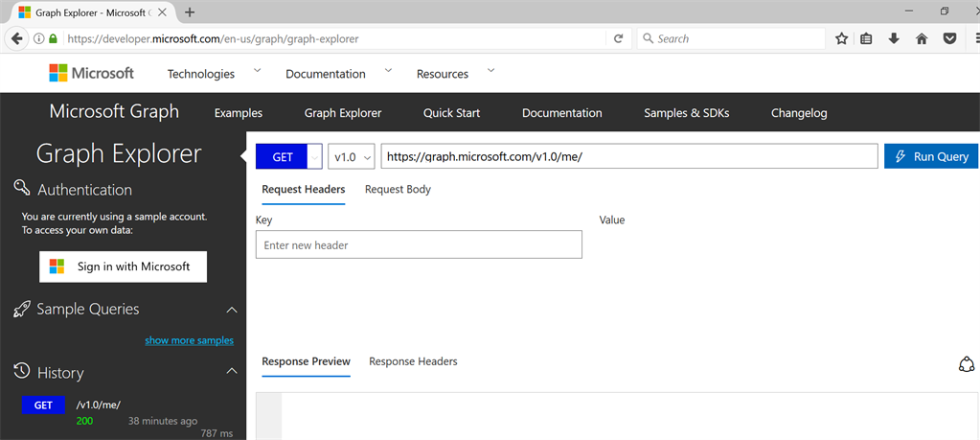Click the Authentication key icon

[22, 189]
